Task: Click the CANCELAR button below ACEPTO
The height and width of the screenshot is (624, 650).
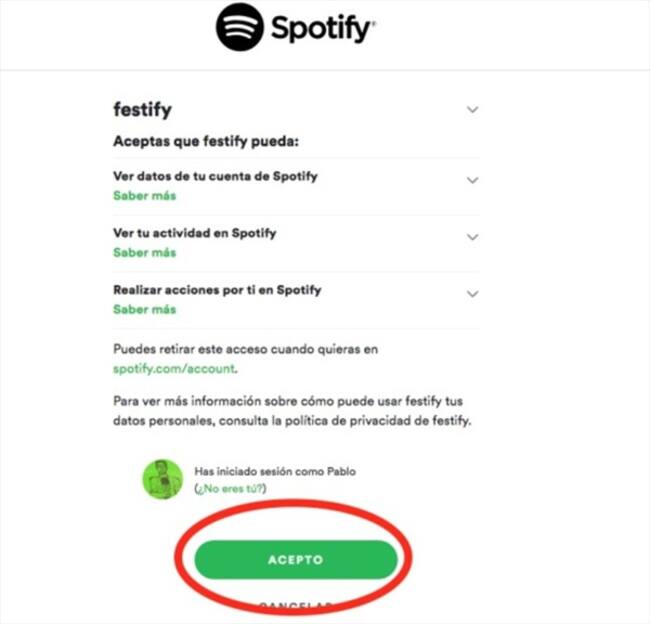Action: 295,606
